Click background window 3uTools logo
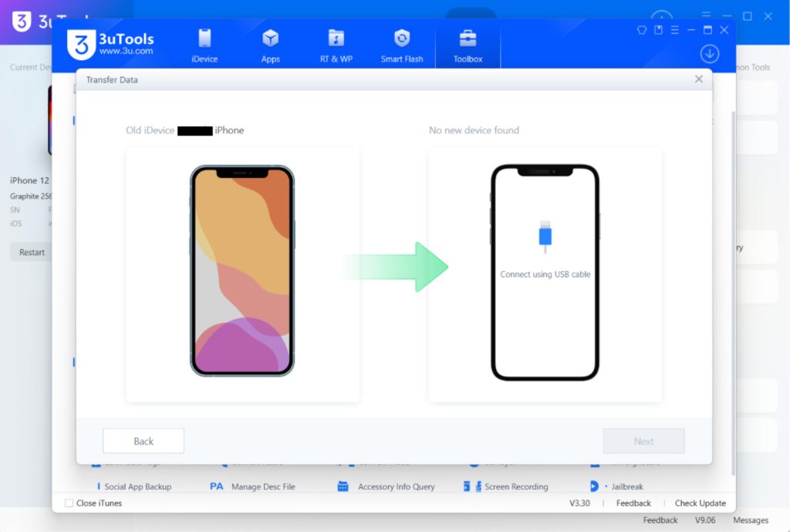 22,21
